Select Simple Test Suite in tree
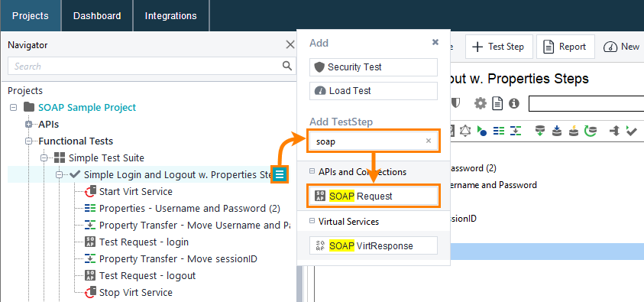Viewport: 644px width, 302px height. coord(106,157)
